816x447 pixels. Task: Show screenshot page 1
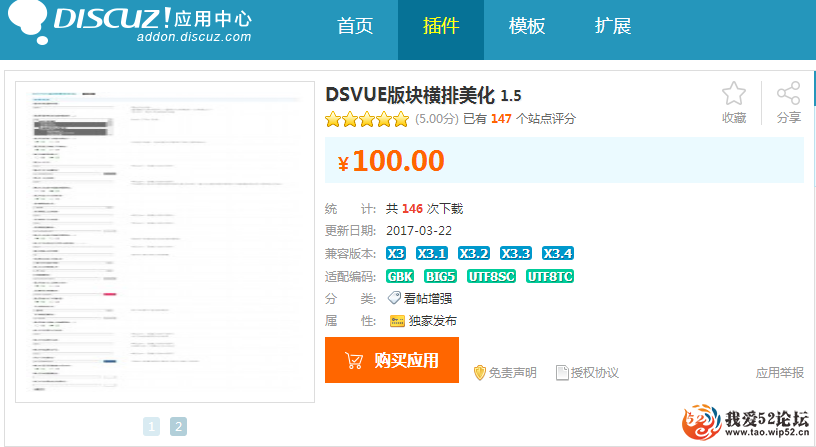pos(151,427)
